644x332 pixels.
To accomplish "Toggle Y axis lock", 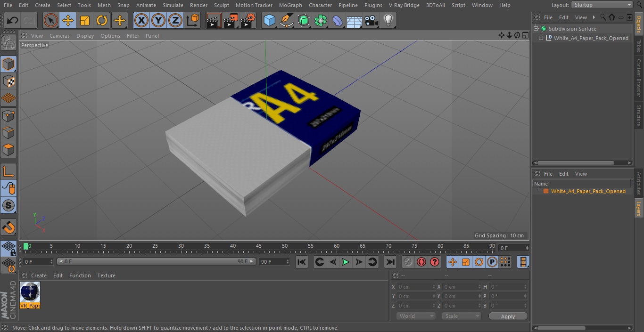I will (158, 20).
